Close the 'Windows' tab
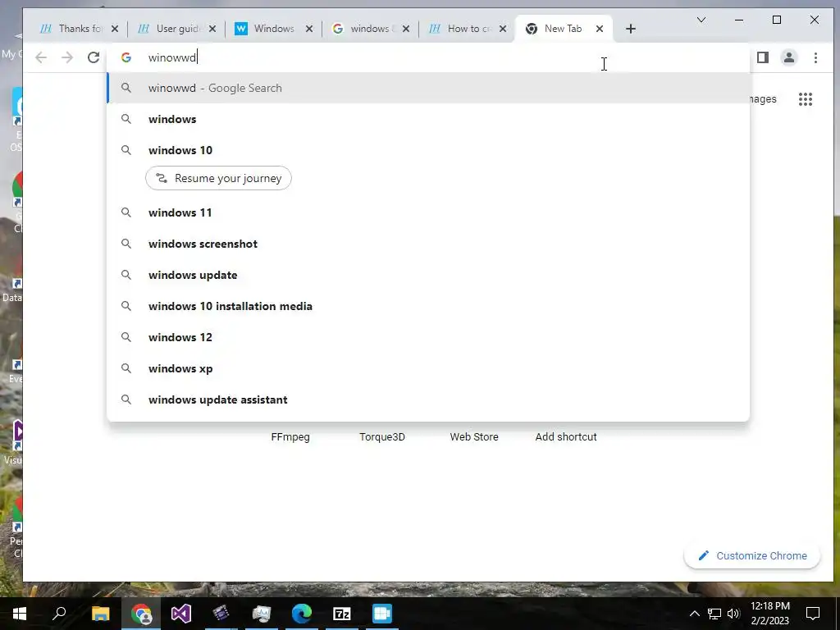 point(309,29)
